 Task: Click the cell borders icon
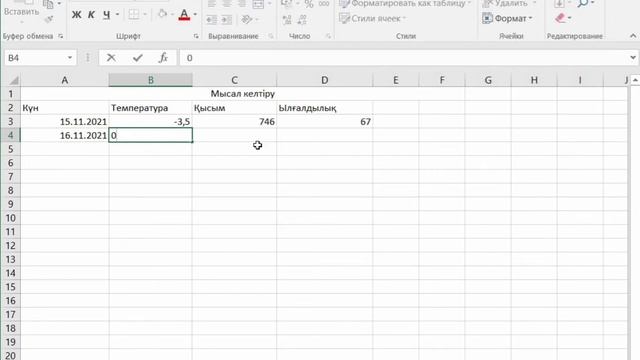pos(133,14)
